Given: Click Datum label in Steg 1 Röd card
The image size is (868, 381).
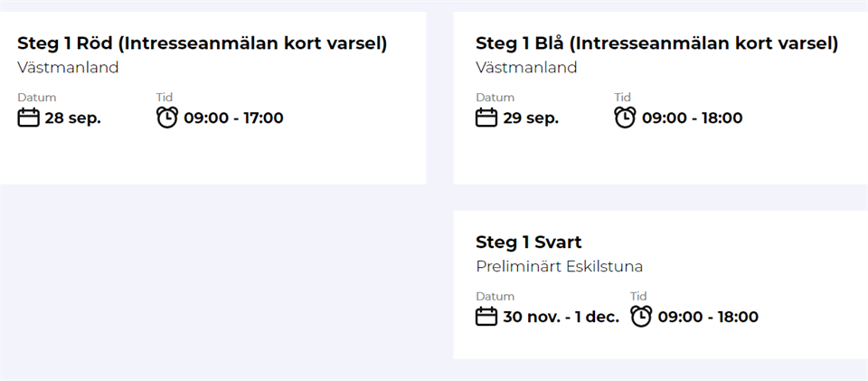Looking at the screenshot, I should click(37, 98).
